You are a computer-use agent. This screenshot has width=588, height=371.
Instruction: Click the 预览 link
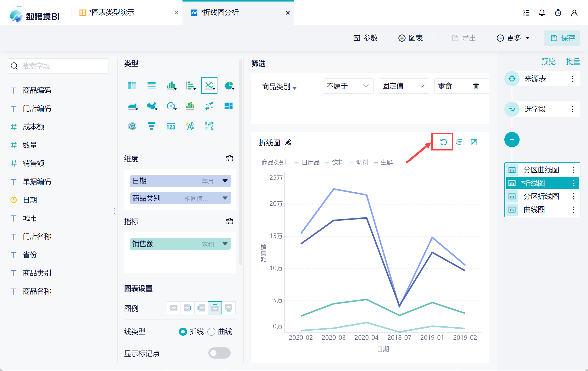click(548, 61)
